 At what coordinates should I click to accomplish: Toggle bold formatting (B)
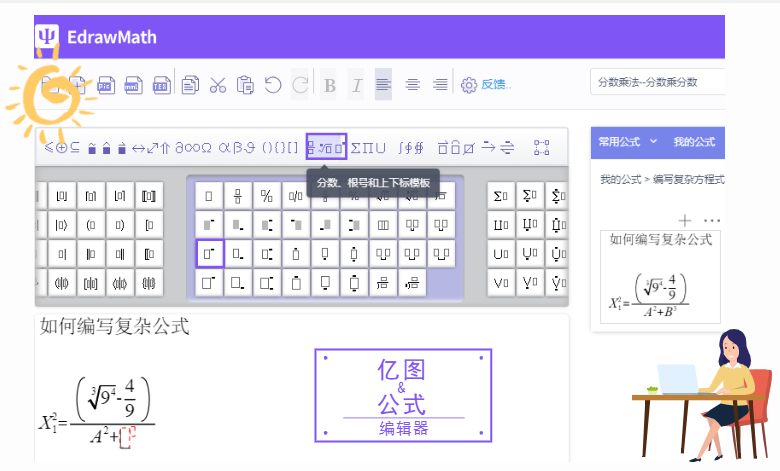(329, 86)
